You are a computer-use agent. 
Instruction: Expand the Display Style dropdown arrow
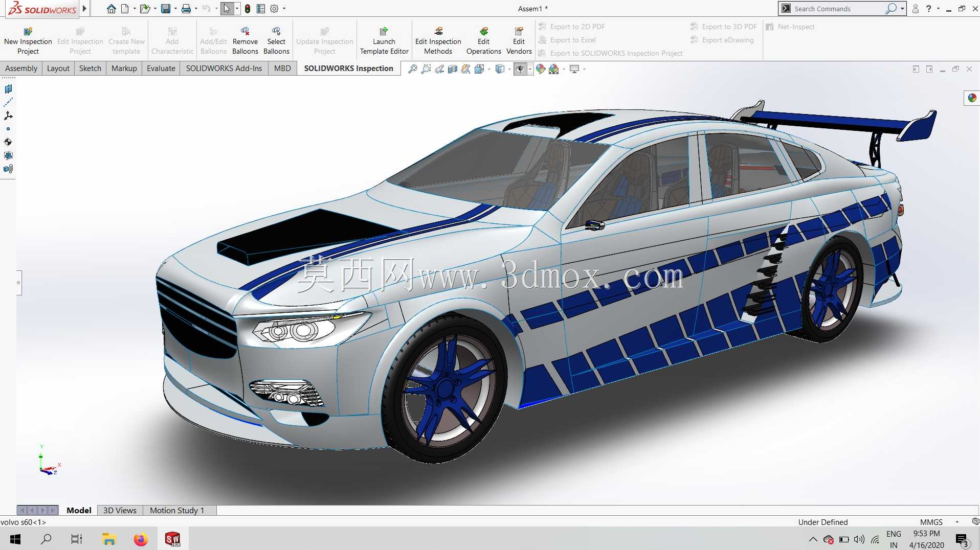click(509, 69)
